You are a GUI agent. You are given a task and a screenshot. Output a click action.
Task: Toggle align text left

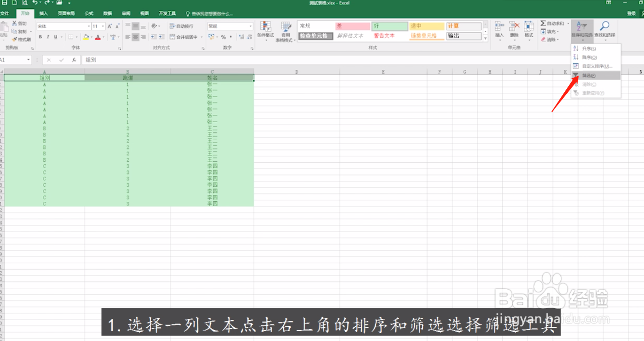(x=128, y=37)
